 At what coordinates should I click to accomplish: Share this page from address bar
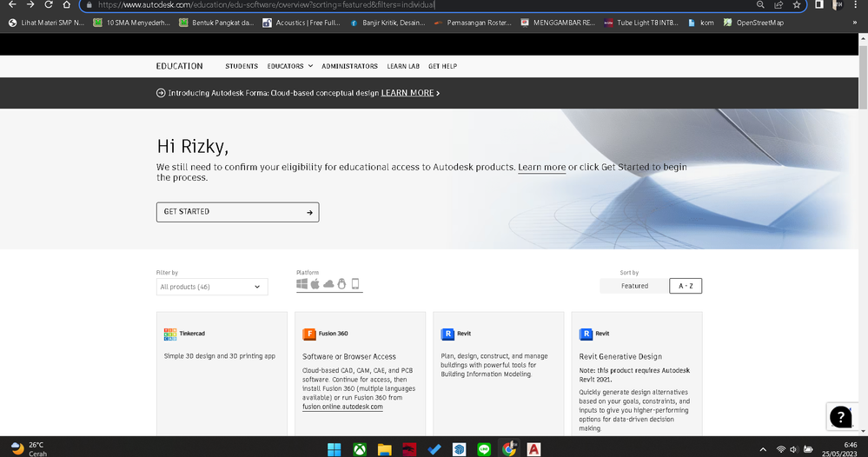(x=779, y=4)
